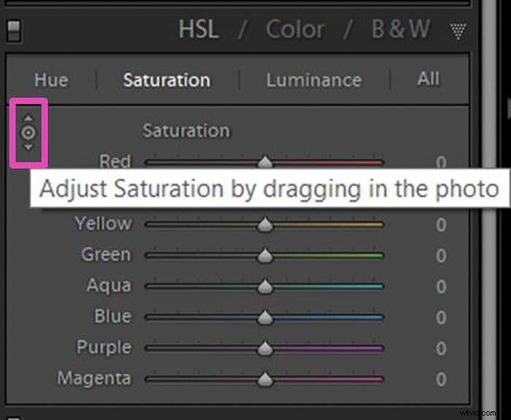Viewport: 511px width, 420px height.
Task: Click the Green saturation slider handle
Action: [x=265, y=256]
